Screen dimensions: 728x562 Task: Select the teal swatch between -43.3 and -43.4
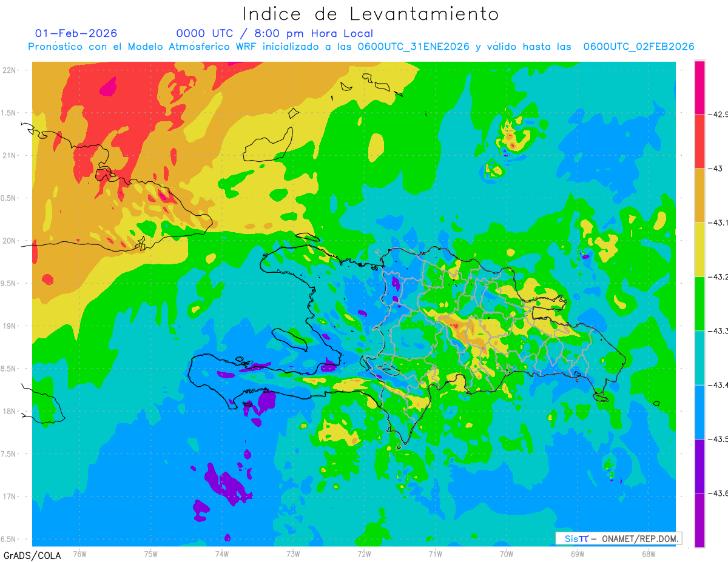pyautogui.click(x=699, y=358)
